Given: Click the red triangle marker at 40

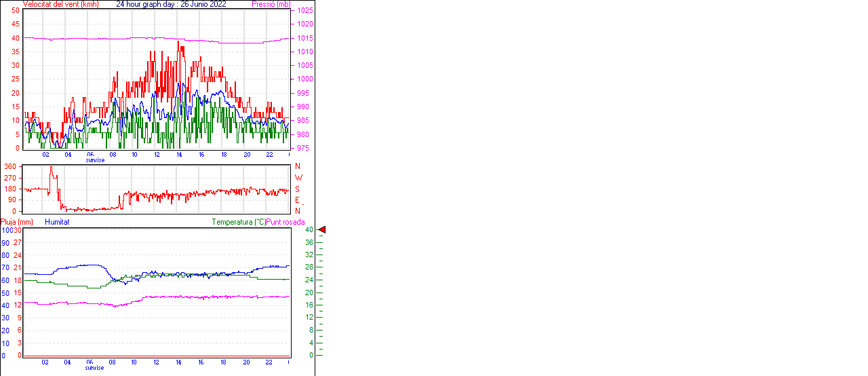Looking at the screenshot, I should click(322, 230).
